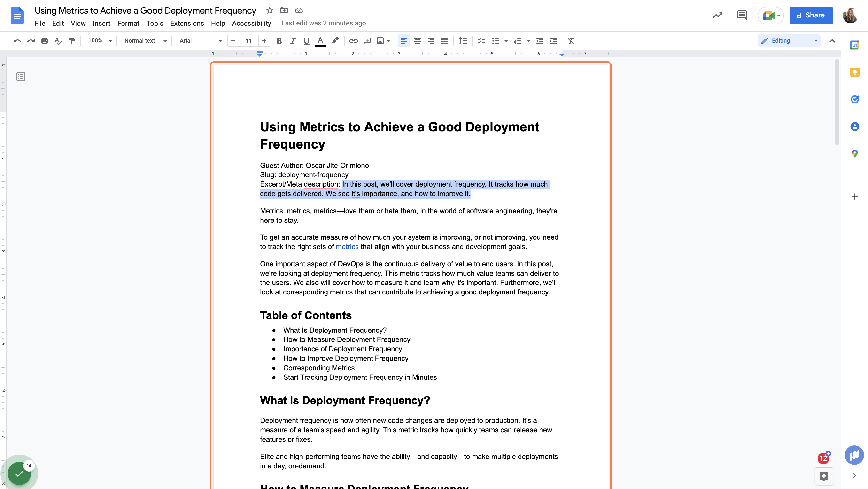This screenshot has width=868, height=489.
Task: Expand the bulleted list style arrow
Action: (506, 41)
